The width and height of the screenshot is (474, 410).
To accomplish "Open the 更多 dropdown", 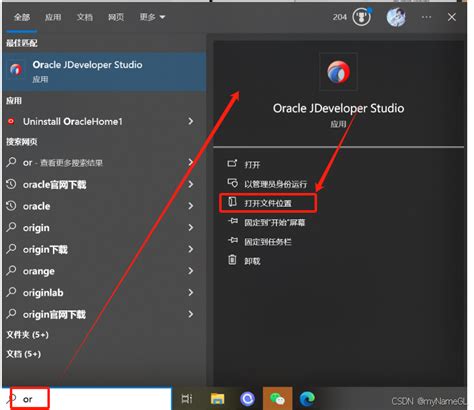I will coord(152,17).
